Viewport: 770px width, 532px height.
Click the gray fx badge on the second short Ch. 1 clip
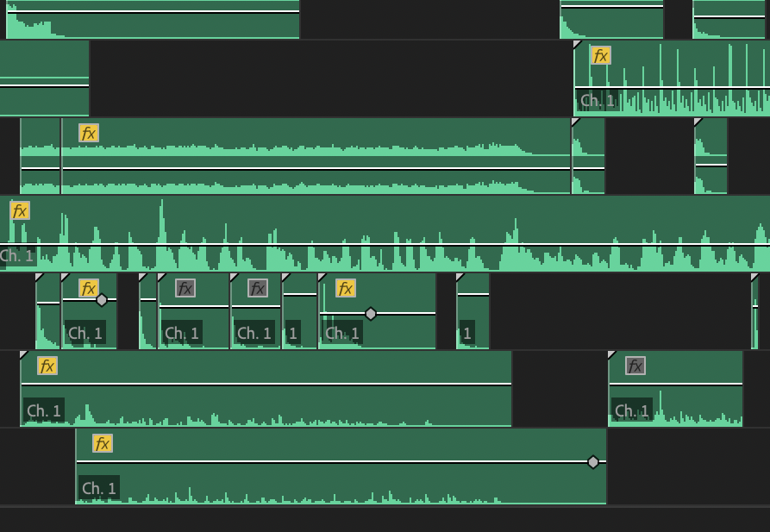click(185, 289)
